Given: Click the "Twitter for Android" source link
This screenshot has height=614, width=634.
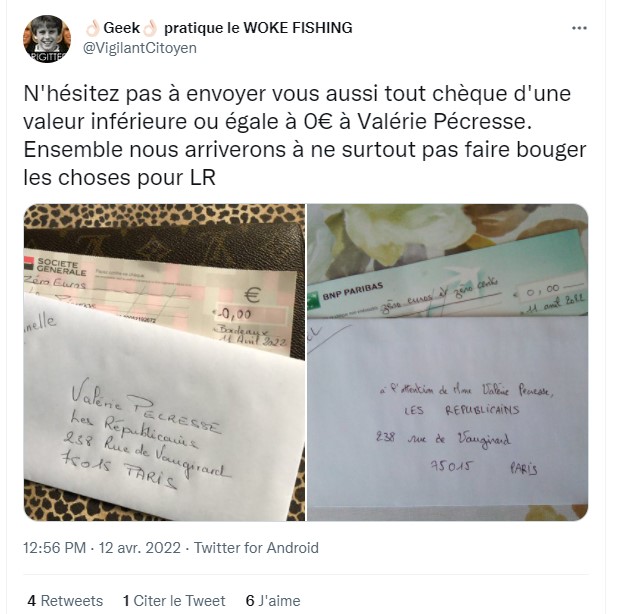Looking at the screenshot, I should 256,548.
